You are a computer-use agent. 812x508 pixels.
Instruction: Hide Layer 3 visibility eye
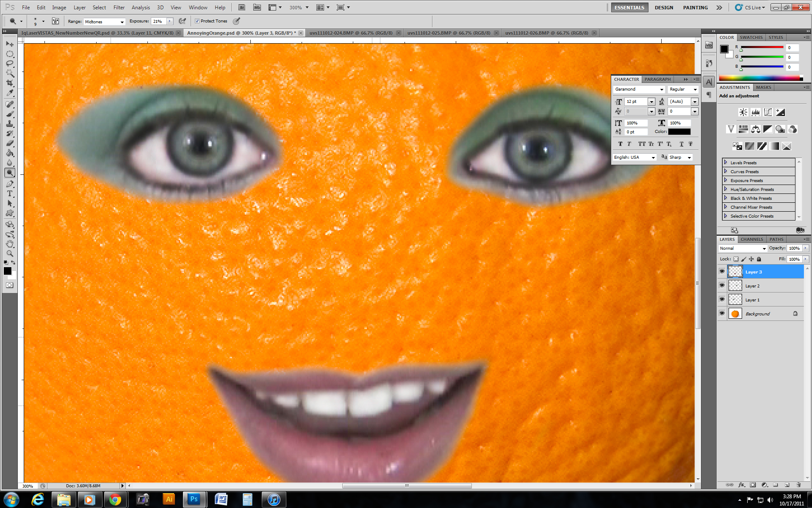(722, 271)
